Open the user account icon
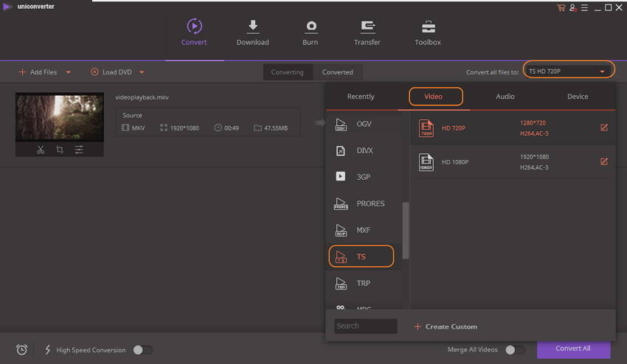This screenshot has width=627, height=364. 572,7
